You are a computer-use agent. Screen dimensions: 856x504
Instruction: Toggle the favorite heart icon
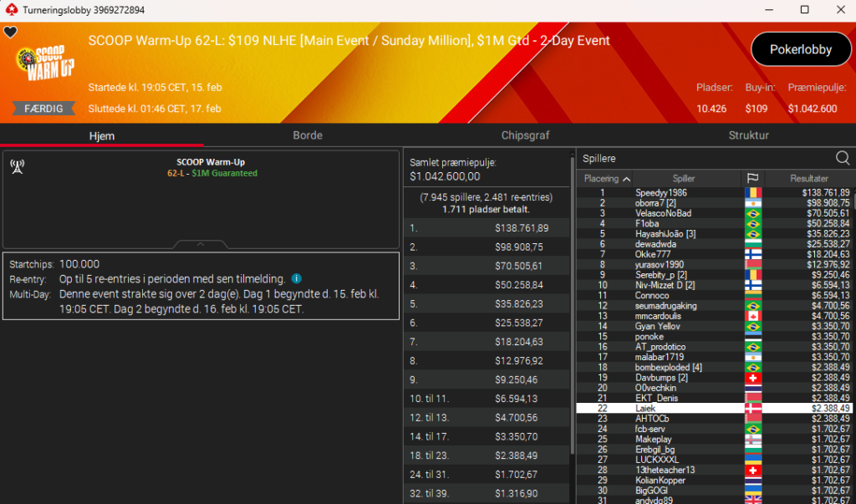10,33
